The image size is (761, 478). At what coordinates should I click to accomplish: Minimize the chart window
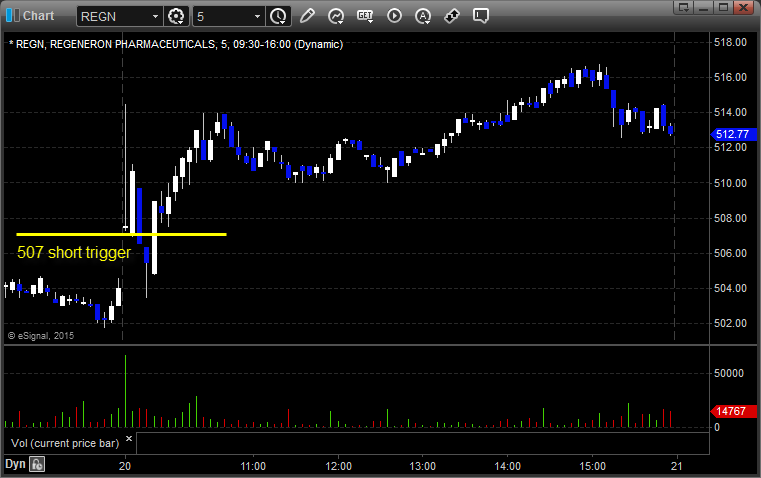point(703,7)
